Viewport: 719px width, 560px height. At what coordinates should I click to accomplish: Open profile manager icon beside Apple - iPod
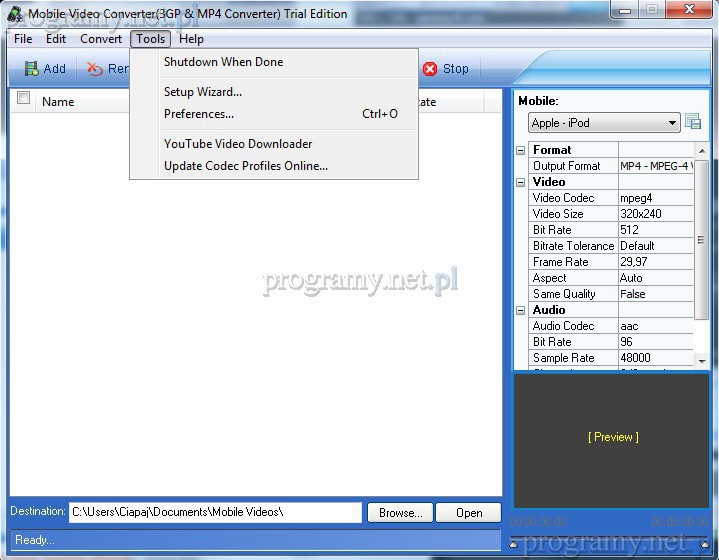693,123
